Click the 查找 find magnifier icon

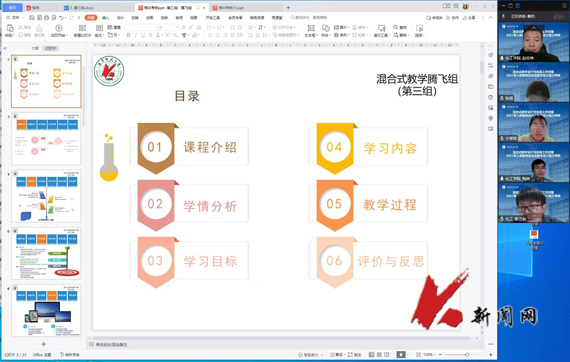click(x=396, y=27)
